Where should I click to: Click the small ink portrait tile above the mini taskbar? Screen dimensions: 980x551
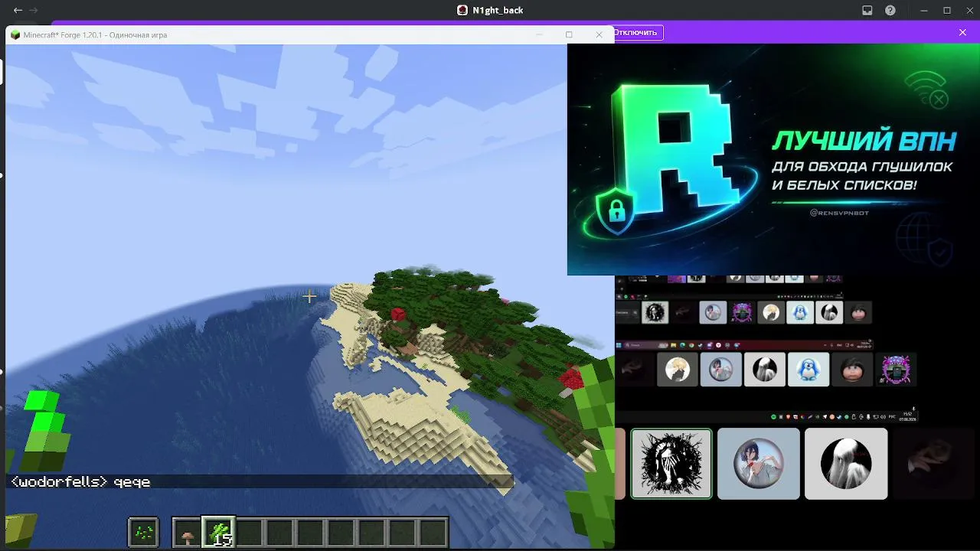click(655, 312)
